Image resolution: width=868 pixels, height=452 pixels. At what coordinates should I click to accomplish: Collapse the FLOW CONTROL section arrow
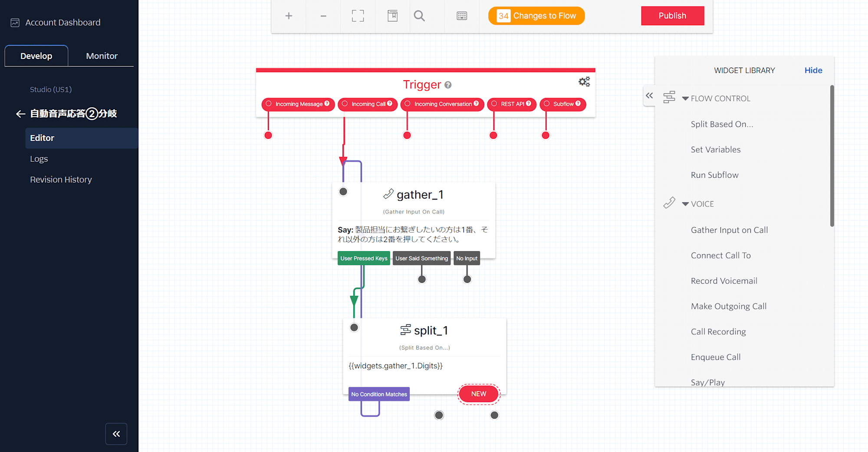click(685, 98)
